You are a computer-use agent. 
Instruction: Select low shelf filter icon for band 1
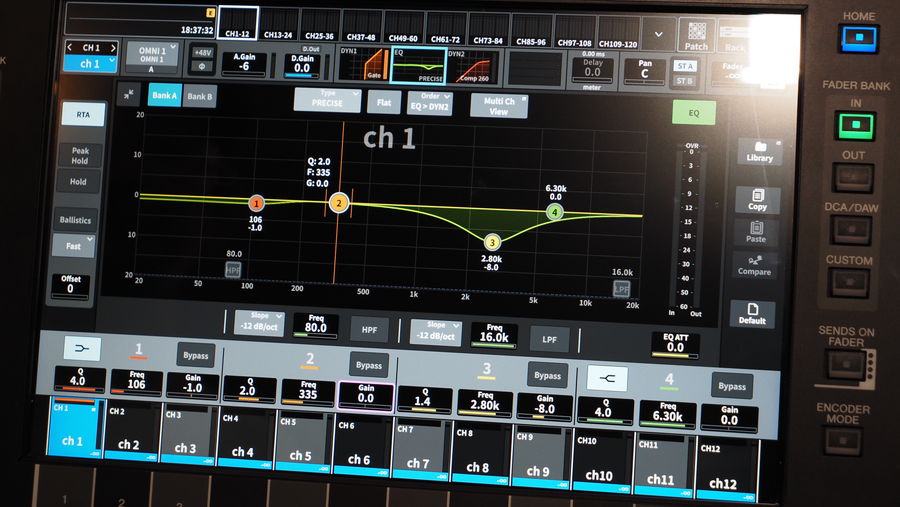coord(80,348)
